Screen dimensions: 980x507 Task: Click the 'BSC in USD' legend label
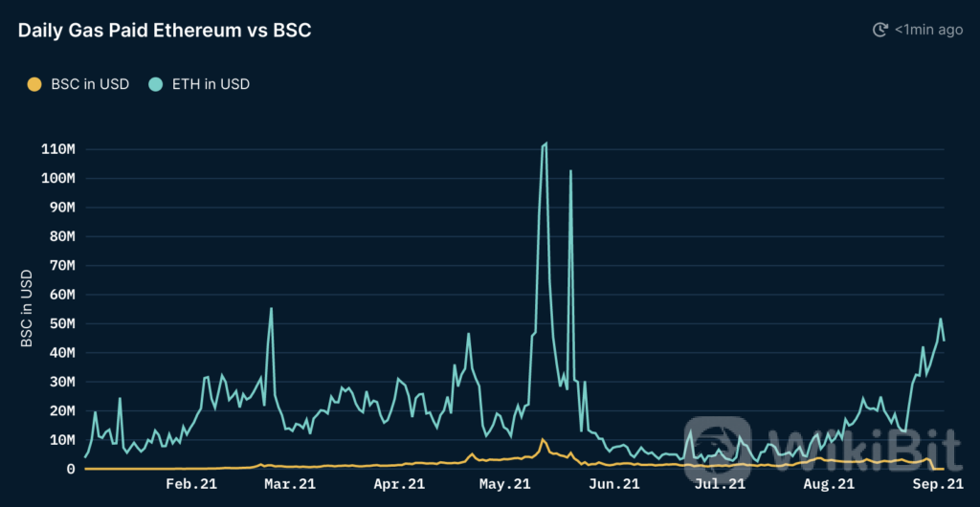click(90, 84)
